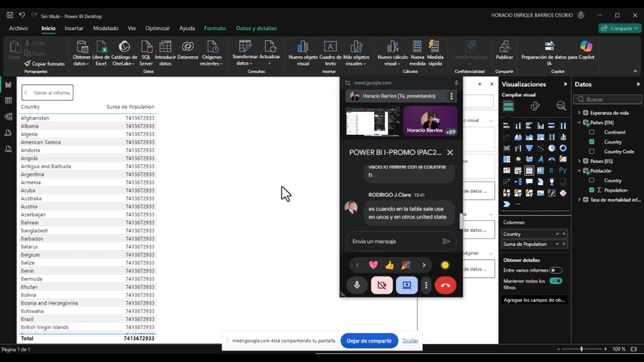The height and width of the screenshot is (362, 644).
Task: Switch to the Formato ribbon tab
Action: (215, 28)
